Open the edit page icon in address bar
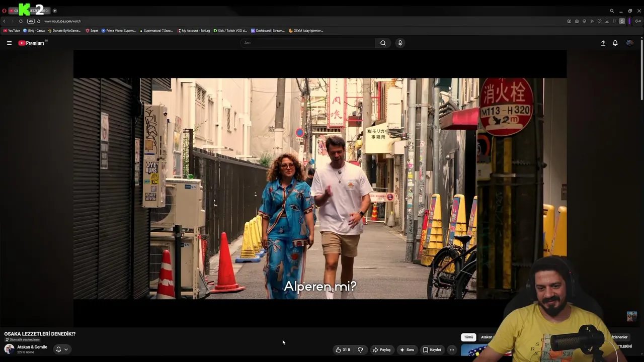 (569, 21)
